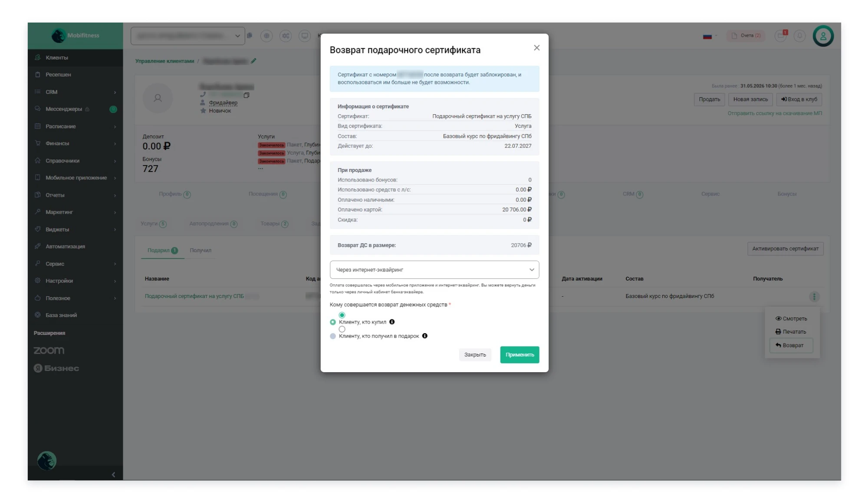Click the notifications bell icon in the header

(799, 36)
